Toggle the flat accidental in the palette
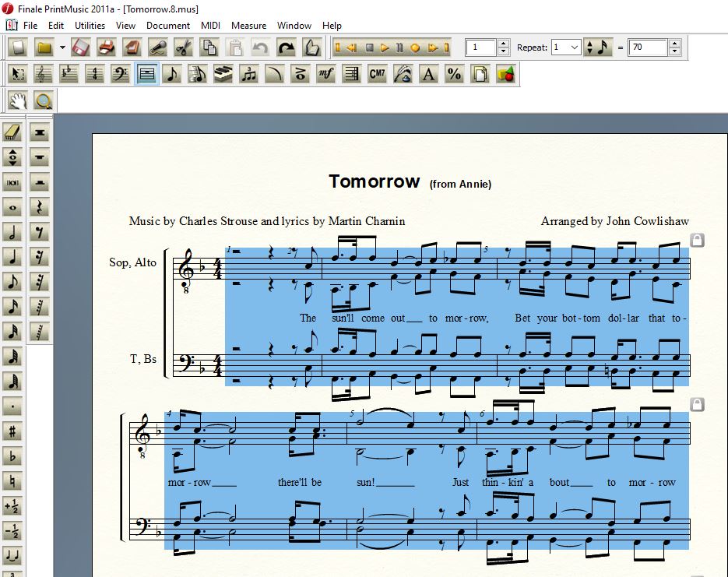The height and width of the screenshot is (577, 728). click(12, 456)
